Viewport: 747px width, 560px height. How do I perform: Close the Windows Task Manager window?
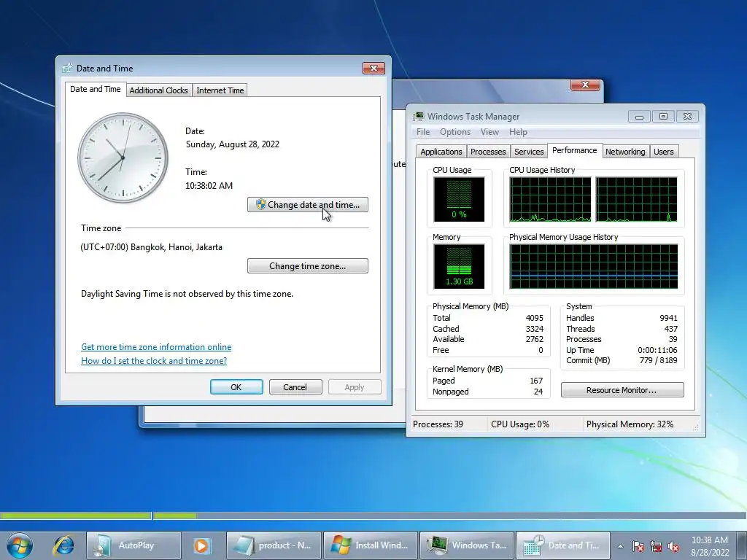click(687, 116)
